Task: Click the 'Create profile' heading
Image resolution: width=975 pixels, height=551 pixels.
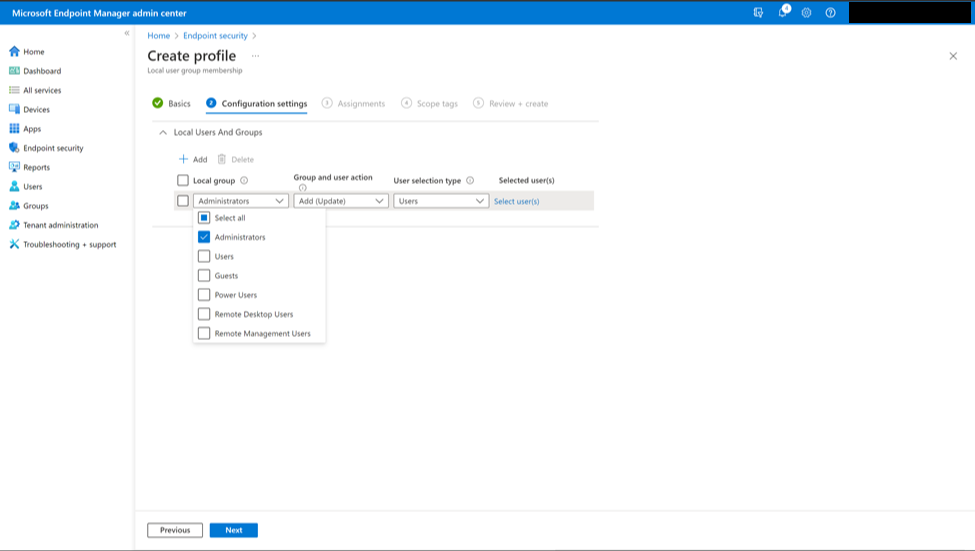Action: click(x=192, y=56)
